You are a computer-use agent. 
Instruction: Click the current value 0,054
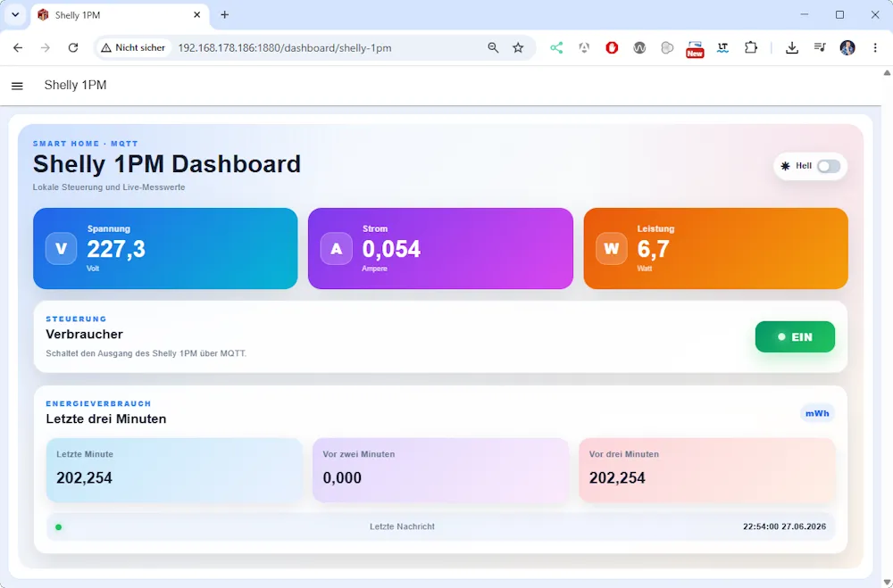pos(391,249)
